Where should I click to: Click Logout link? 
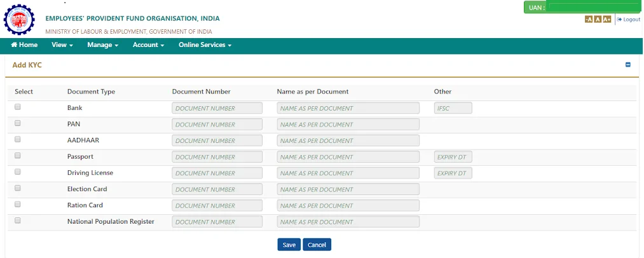coord(629,19)
